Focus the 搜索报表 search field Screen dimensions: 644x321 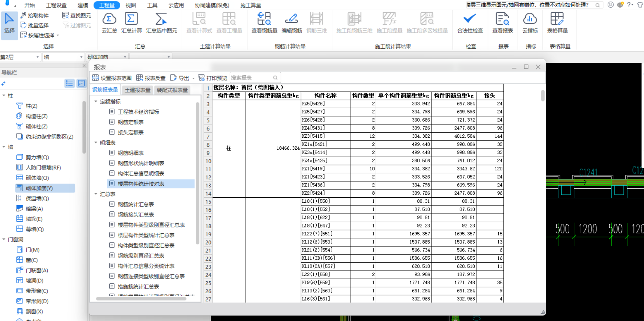(255, 78)
